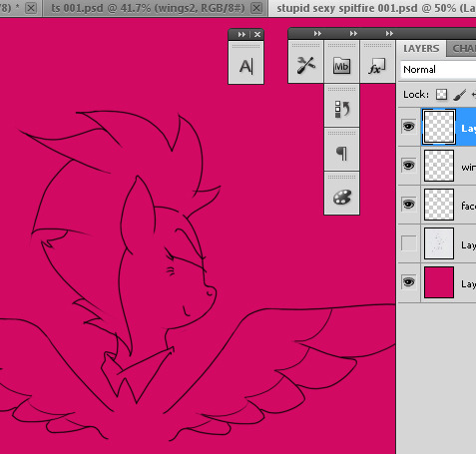This screenshot has width=476, height=454.
Task: Enable lock transparent pixels
Action: coord(441,95)
